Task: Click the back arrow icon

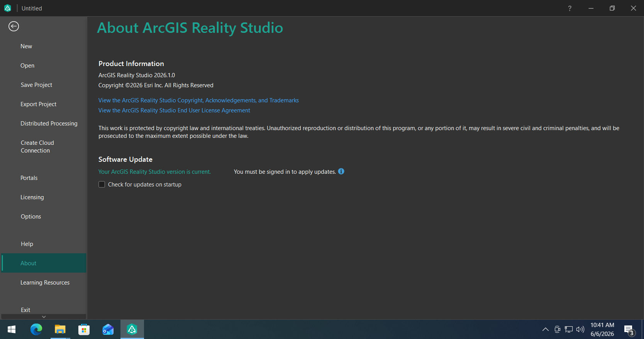Action: [14, 26]
